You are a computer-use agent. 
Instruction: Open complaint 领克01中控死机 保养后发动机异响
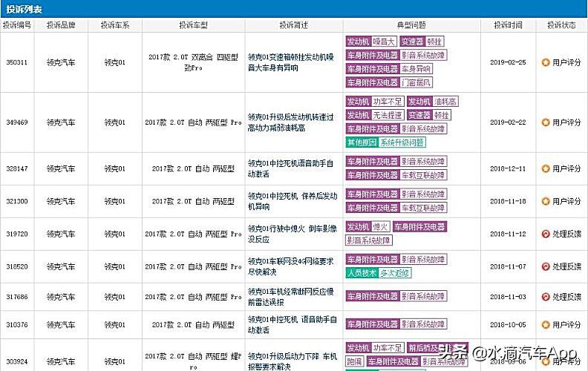tap(293, 201)
